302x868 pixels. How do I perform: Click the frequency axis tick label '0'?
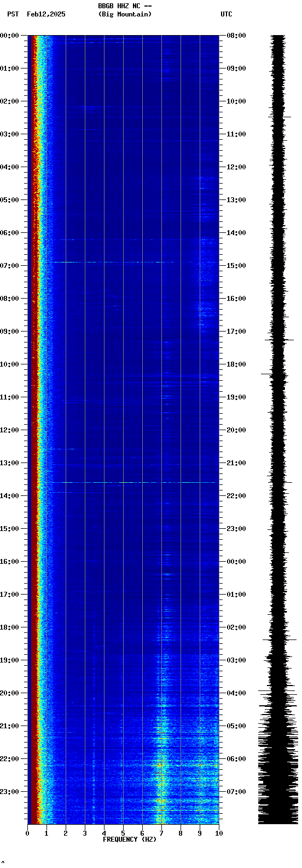click(x=27, y=833)
